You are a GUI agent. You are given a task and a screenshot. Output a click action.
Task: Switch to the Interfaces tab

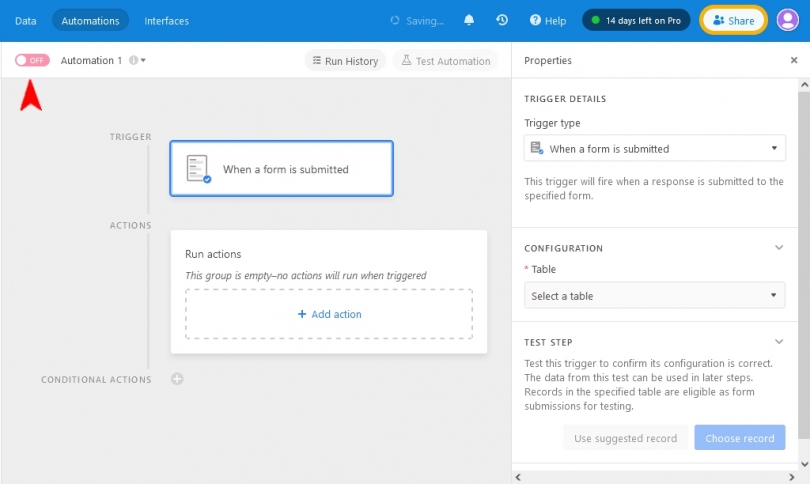(x=166, y=20)
